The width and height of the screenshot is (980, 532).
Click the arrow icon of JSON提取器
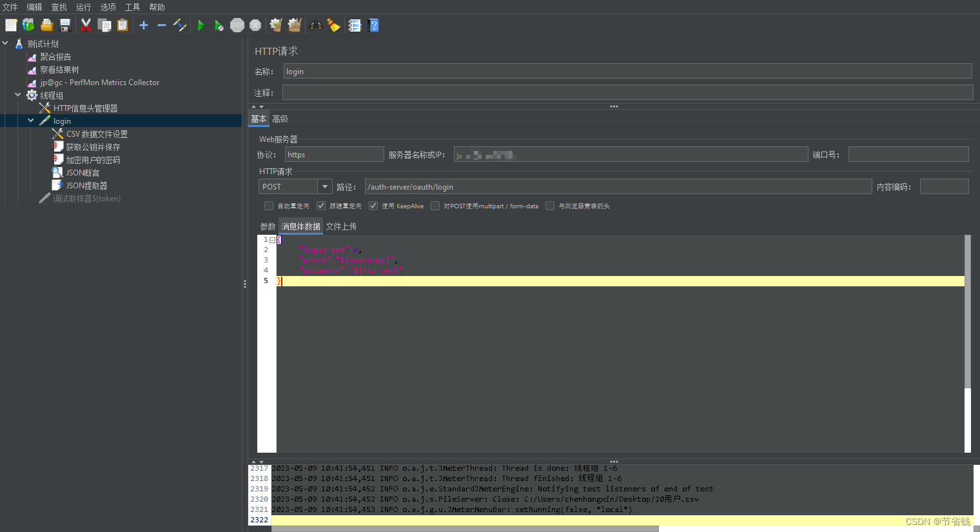[x=57, y=186]
